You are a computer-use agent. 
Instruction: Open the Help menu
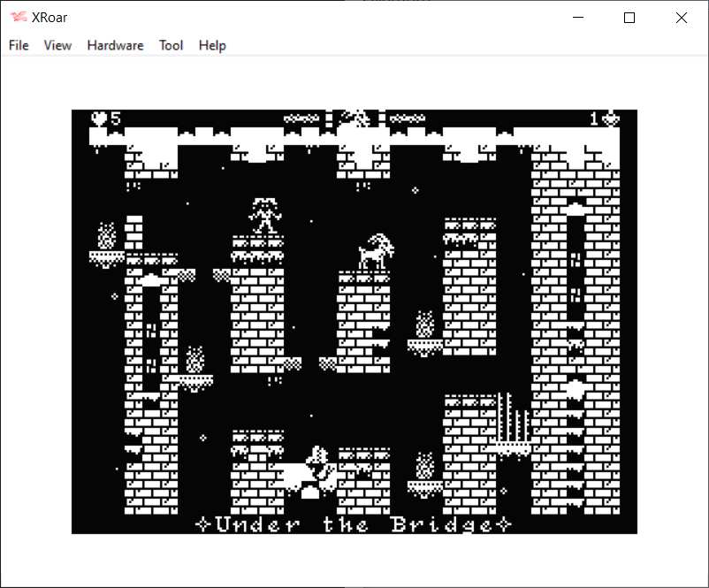pos(212,45)
